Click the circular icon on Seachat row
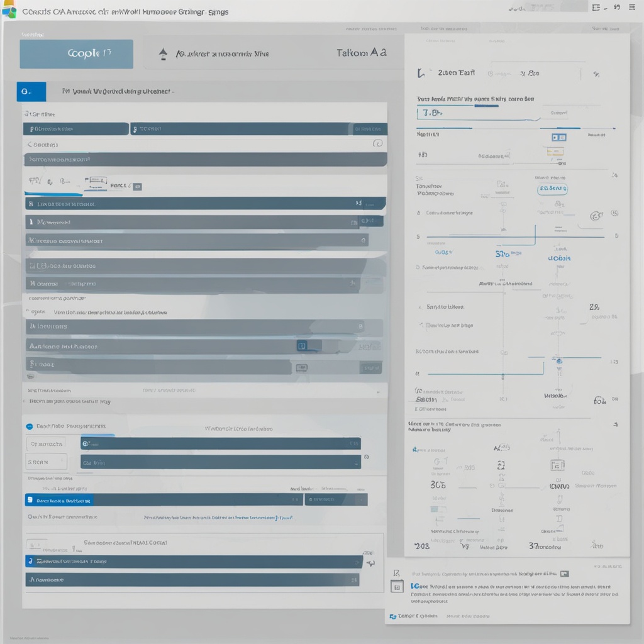 (x=377, y=143)
